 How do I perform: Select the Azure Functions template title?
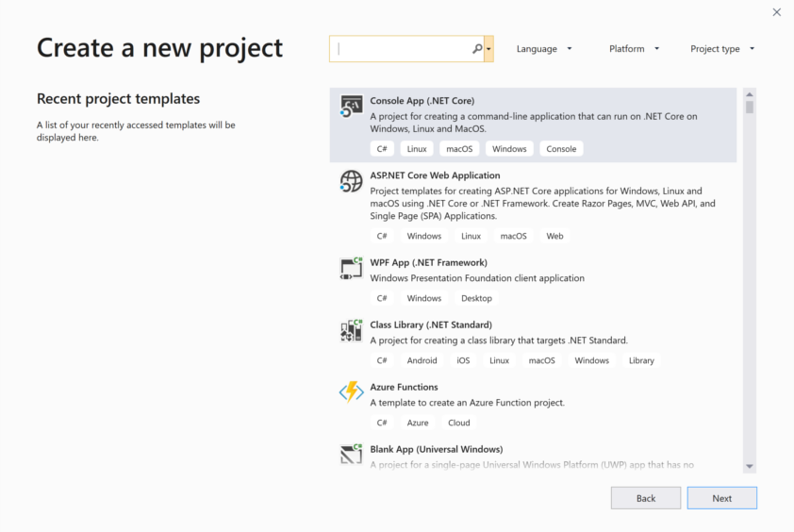pyautogui.click(x=404, y=387)
